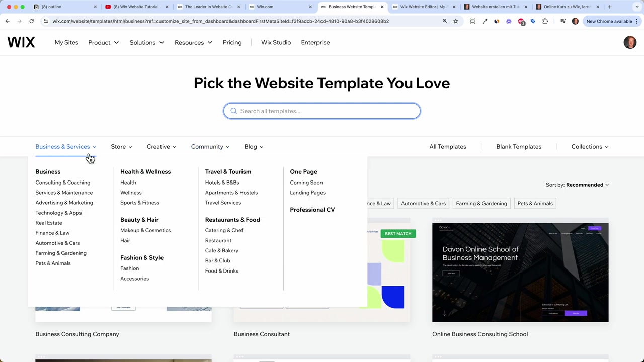Image resolution: width=644 pixels, height=362 pixels.
Task: Click the red adblock extension icon
Action: (x=521, y=22)
